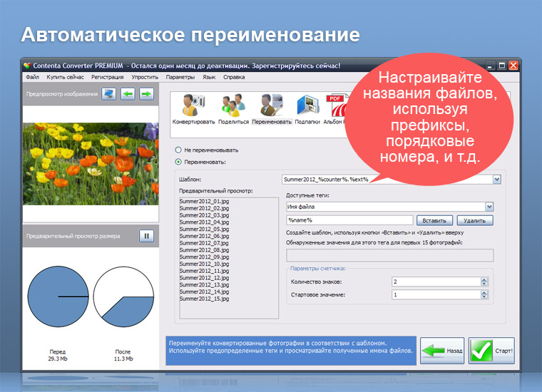Open the Конвертировать (Convert) step icon
This screenshot has width=542, height=392.
coord(193,109)
